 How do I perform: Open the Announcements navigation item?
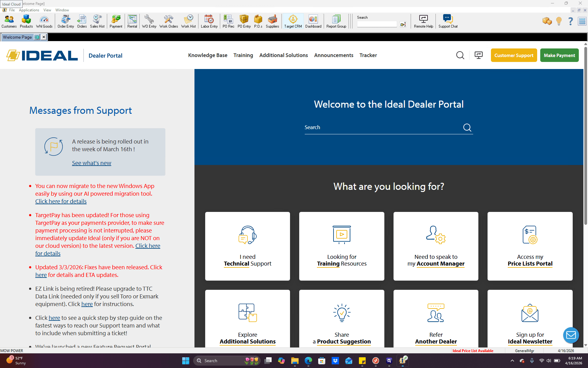tap(334, 55)
